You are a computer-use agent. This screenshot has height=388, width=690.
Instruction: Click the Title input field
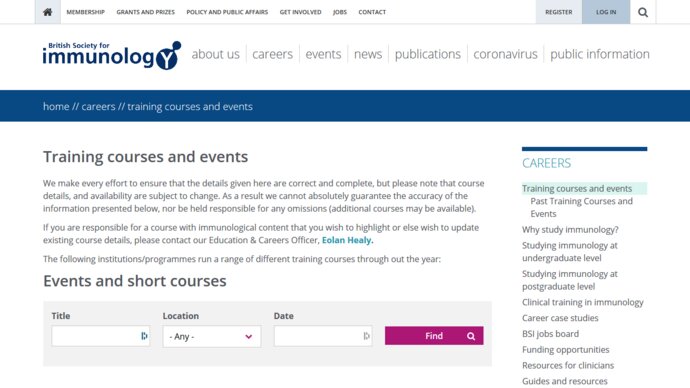tap(101, 336)
